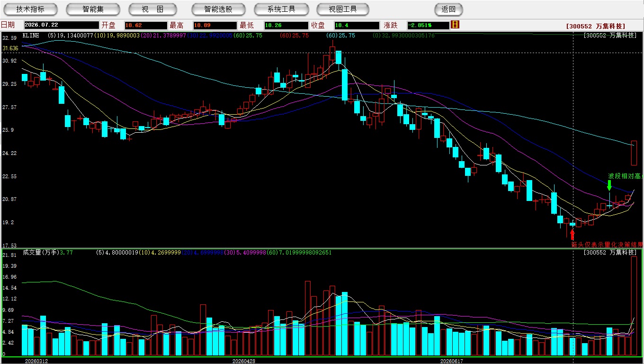Image resolution: width=644 pixels, height=364 pixels.
Task: Click the volume pane's [300552 万集科技] label
Action: pos(610,253)
